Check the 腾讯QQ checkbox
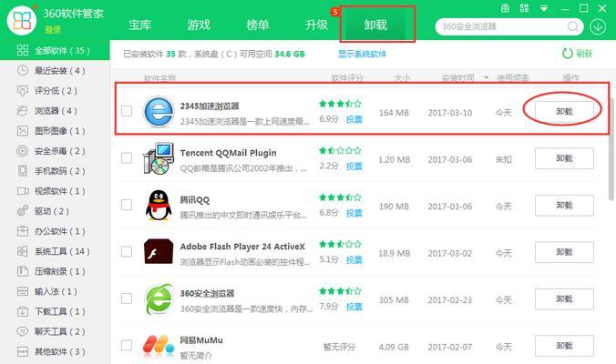Screen dimensions: 616x364 click(x=127, y=205)
